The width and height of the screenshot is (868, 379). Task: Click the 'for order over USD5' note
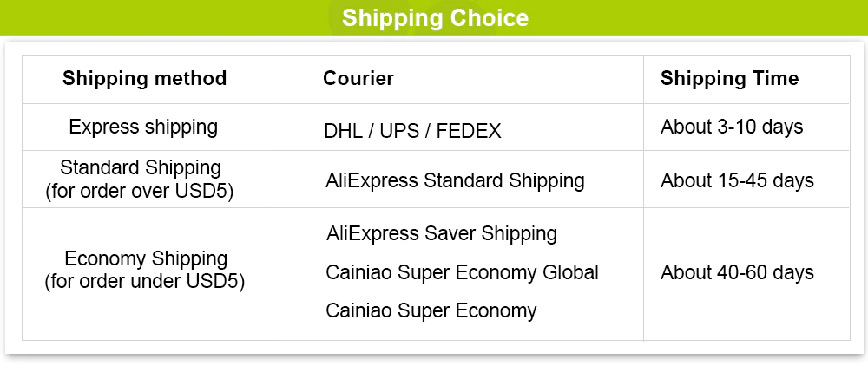(x=141, y=192)
